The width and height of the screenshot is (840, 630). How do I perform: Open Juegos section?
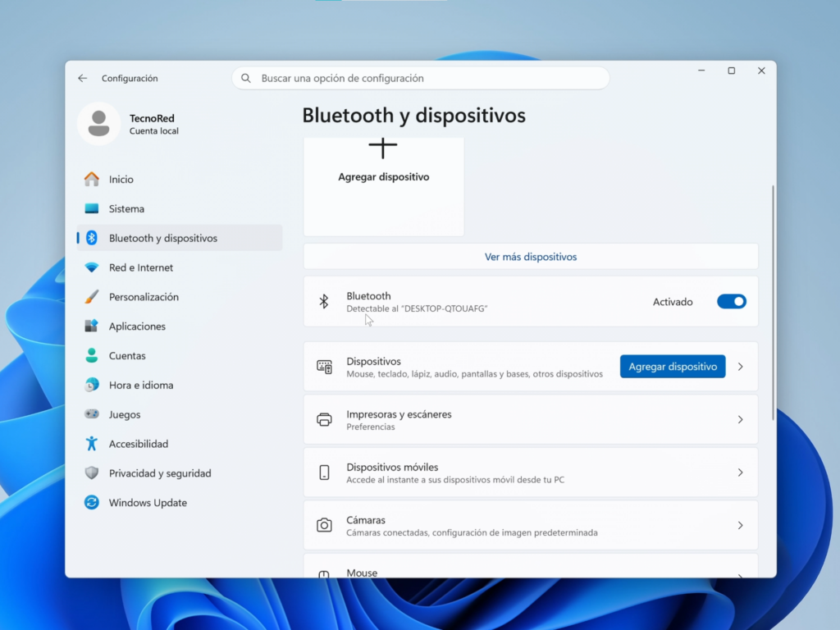pyautogui.click(x=180, y=414)
